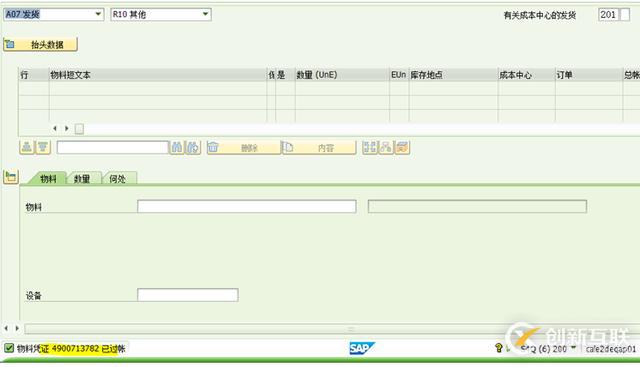This screenshot has height=367, width=640.
Task: Click the 删除 delete button with trash icon
Action: click(x=244, y=147)
